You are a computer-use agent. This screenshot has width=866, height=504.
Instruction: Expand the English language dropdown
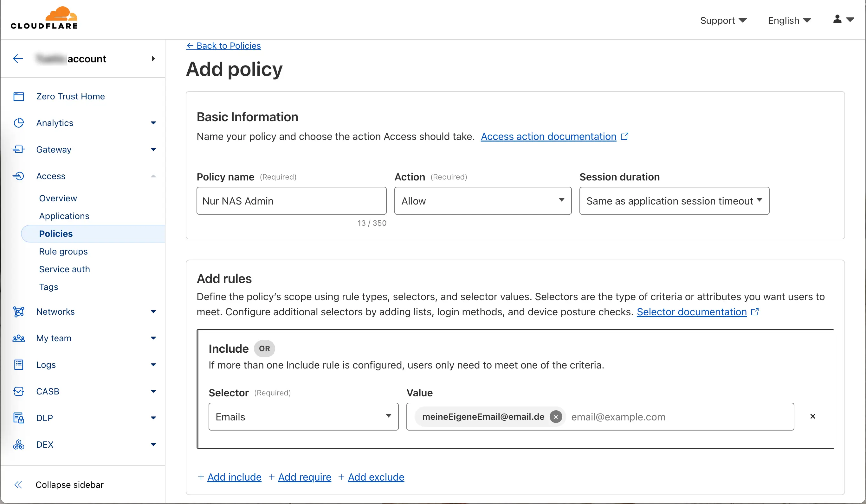pyautogui.click(x=789, y=20)
